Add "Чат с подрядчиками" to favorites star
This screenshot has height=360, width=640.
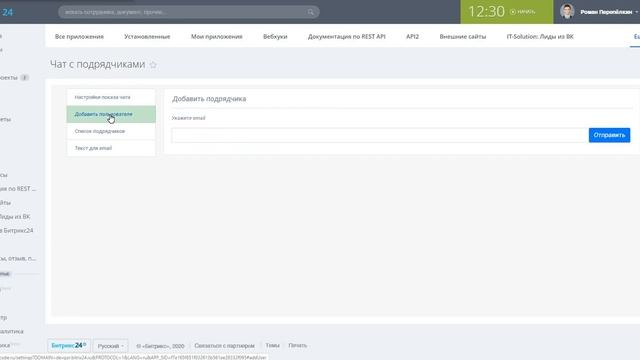153,65
